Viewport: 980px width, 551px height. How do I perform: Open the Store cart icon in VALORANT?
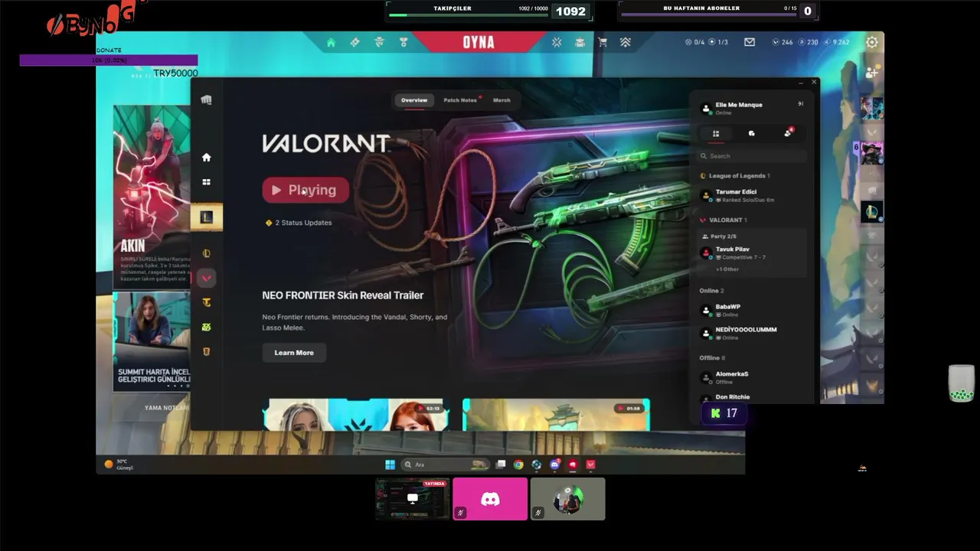[x=603, y=43]
